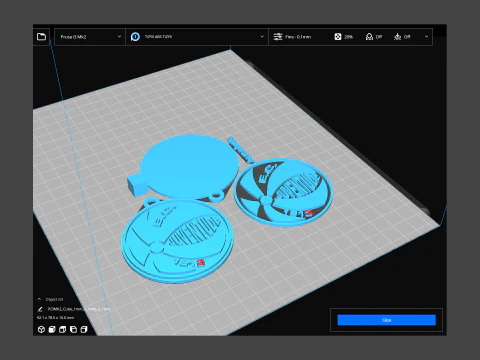Select the small cube tab on disc
This screenshot has height=360, width=480.
click(x=137, y=185)
